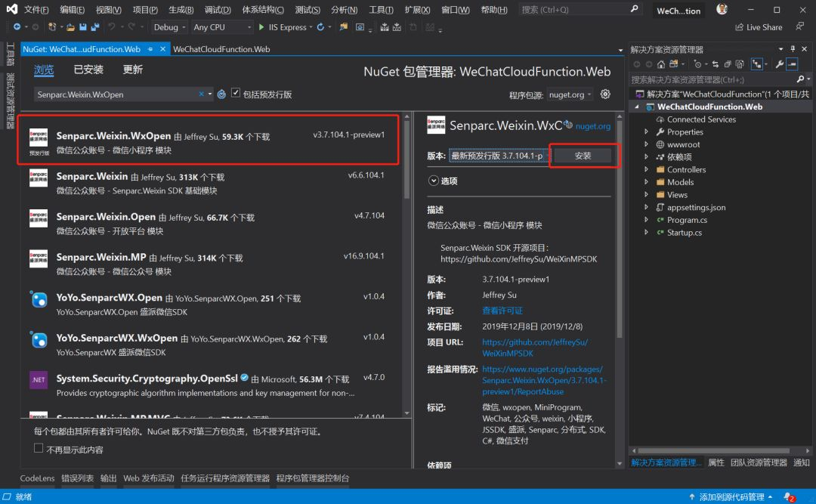Expand the wwwroot folder node
This screenshot has height=504, width=816.
(646, 144)
